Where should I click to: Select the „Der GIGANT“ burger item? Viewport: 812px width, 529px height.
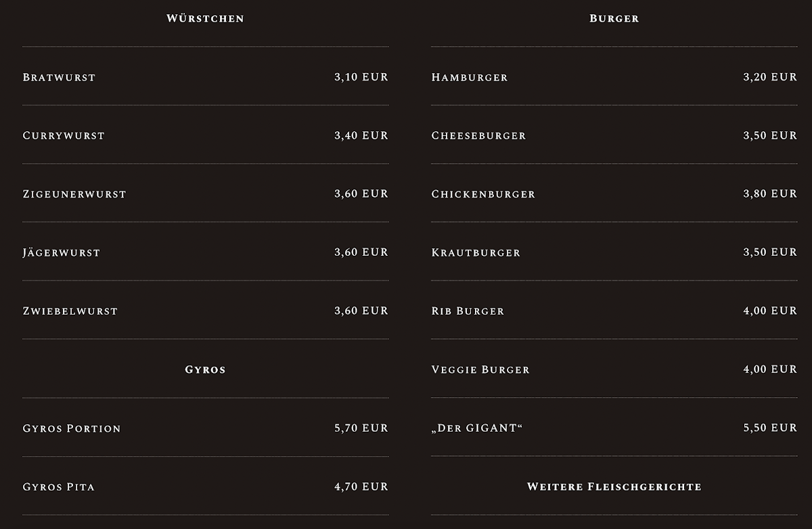[x=477, y=428]
